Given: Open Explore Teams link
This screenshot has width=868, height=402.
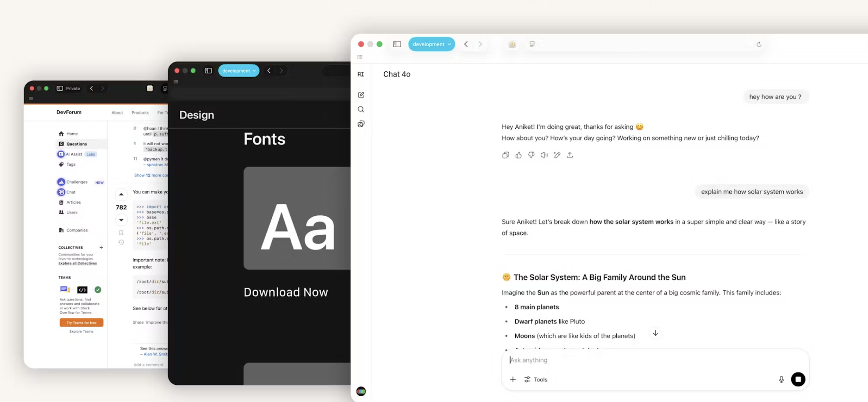Looking at the screenshot, I should [x=81, y=331].
